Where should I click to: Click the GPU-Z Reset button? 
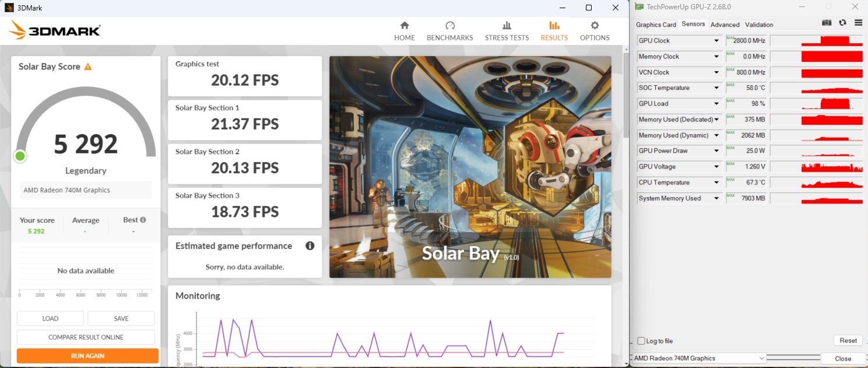point(848,341)
